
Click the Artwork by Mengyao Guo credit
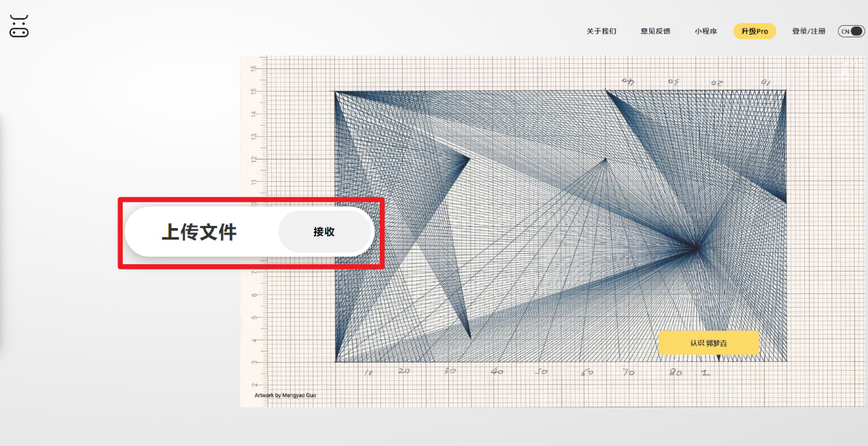click(x=285, y=395)
